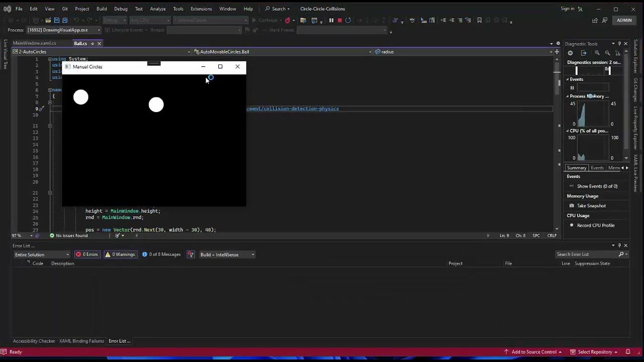The width and height of the screenshot is (644, 362).
Task: Click the Open file toolbar icon
Action: coord(48,21)
